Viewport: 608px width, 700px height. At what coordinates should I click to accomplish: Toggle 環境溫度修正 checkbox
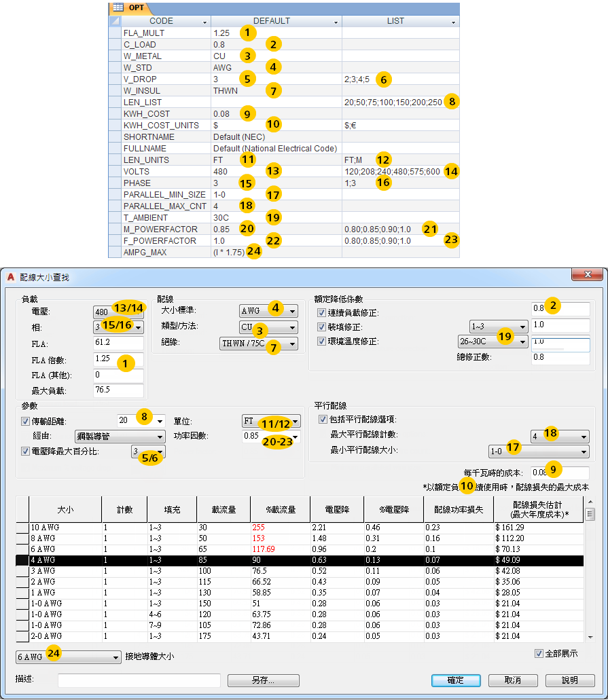[x=321, y=342]
